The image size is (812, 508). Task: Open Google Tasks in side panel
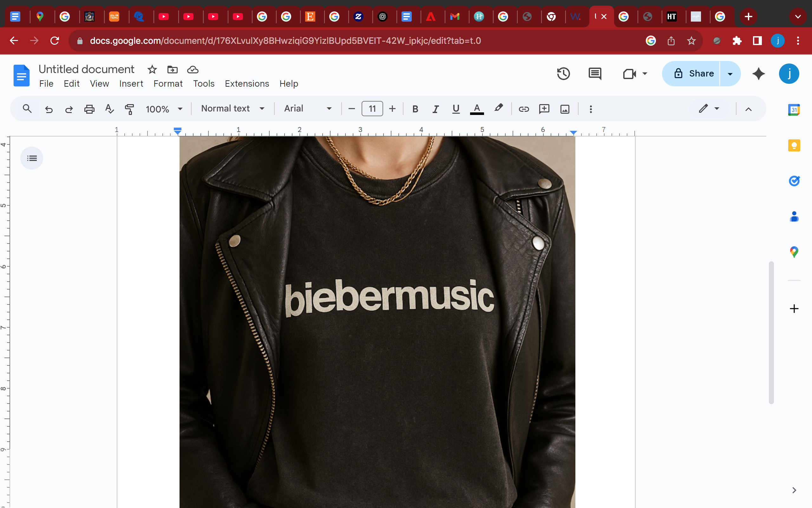pyautogui.click(x=794, y=181)
